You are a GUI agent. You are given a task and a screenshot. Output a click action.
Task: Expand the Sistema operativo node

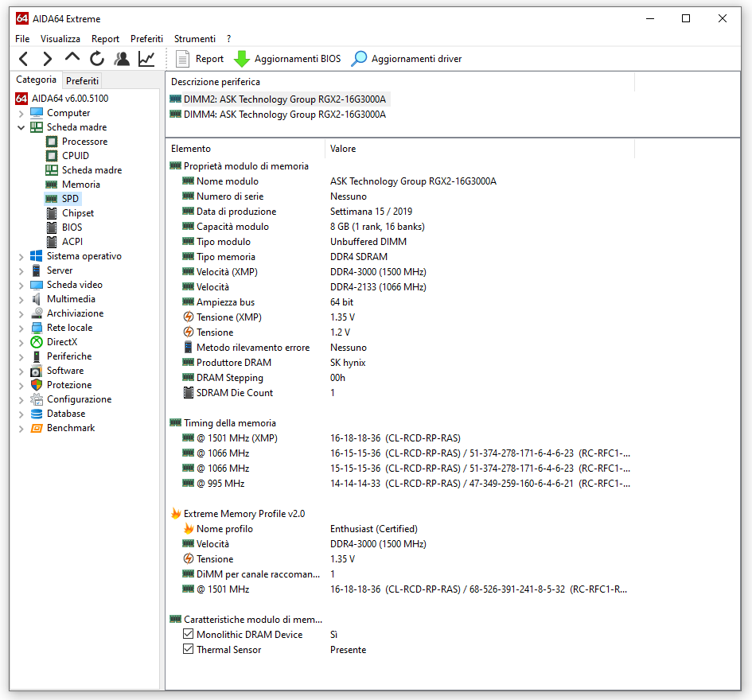[21, 257]
